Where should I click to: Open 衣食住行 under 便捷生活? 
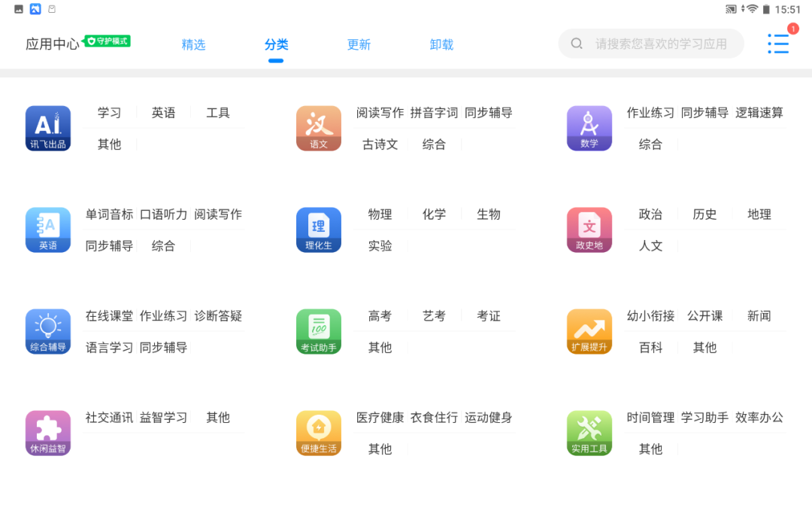(434, 418)
